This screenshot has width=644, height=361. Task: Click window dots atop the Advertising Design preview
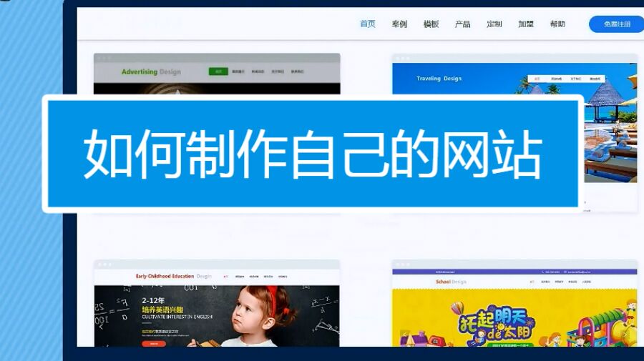(x=104, y=58)
